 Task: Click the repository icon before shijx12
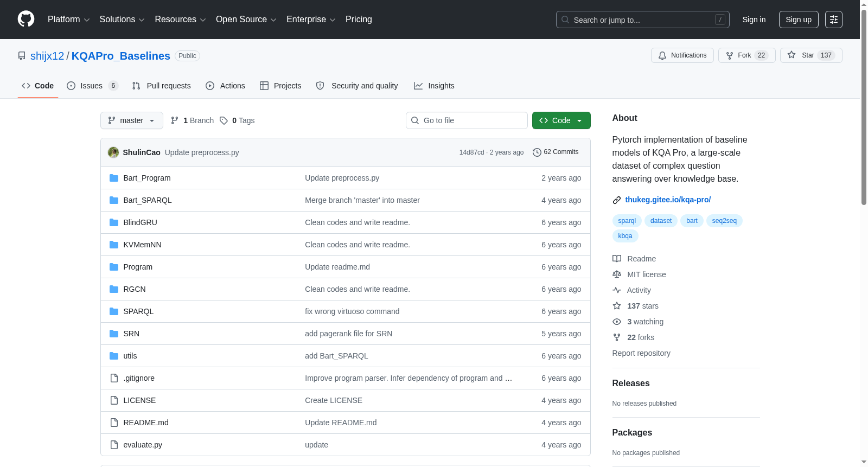coord(22,56)
